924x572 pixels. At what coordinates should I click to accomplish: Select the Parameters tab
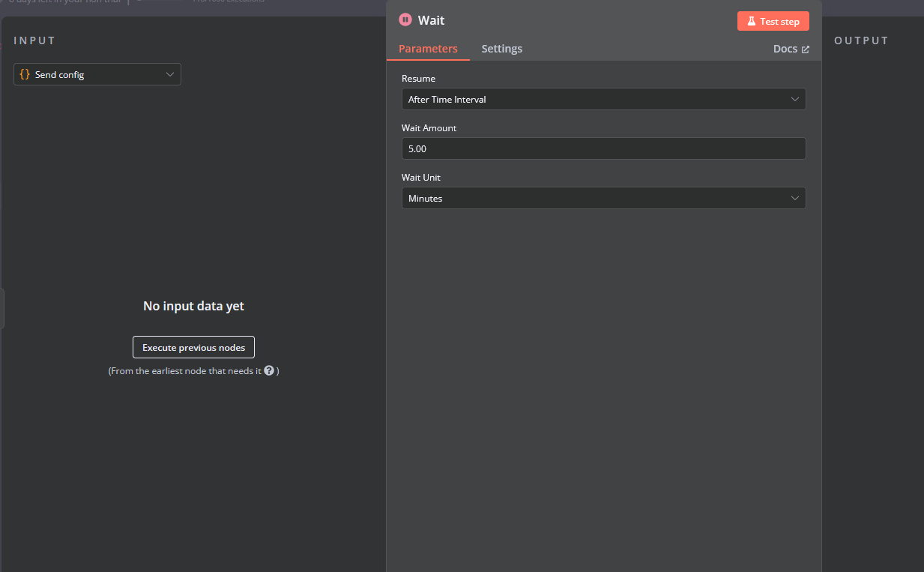428,49
